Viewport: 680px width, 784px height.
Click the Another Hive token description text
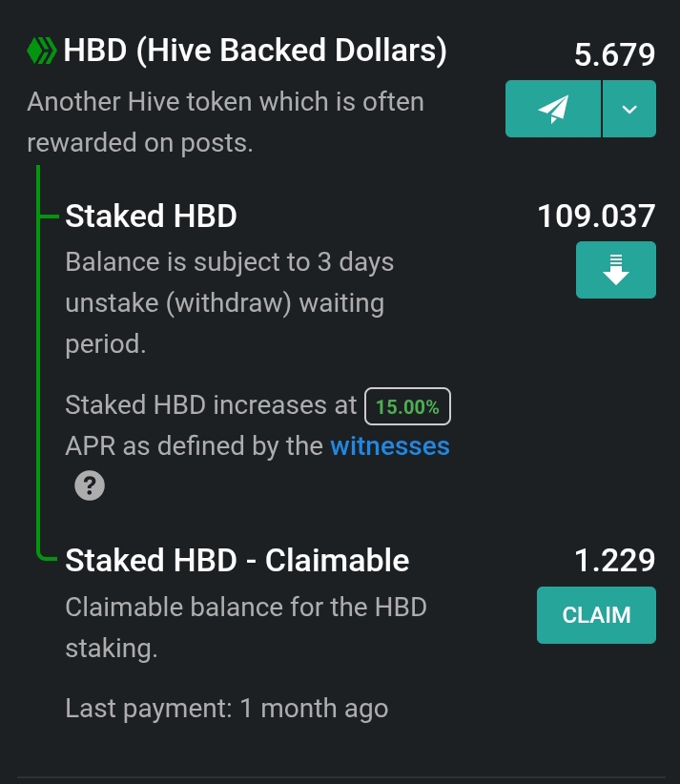(225, 122)
